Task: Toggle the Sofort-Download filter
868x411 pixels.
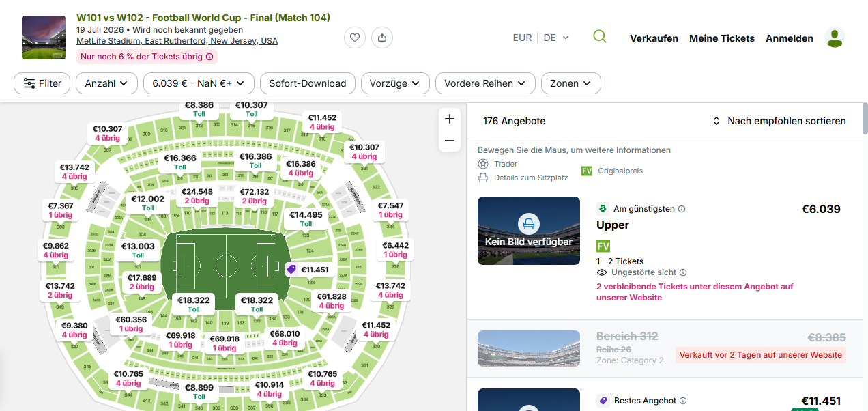Action: (x=308, y=83)
